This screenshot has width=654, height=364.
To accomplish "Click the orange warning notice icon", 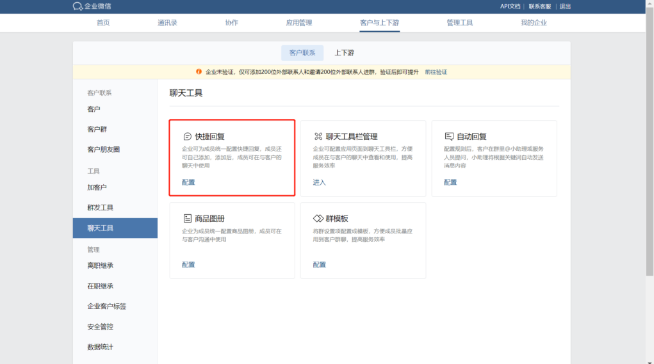I will click(199, 72).
